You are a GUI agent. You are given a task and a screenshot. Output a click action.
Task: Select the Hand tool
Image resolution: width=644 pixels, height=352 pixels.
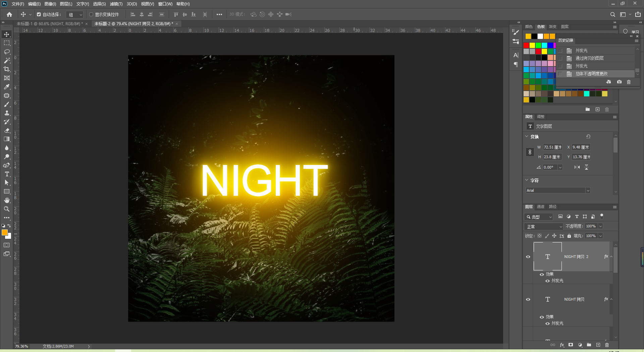tap(7, 200)
